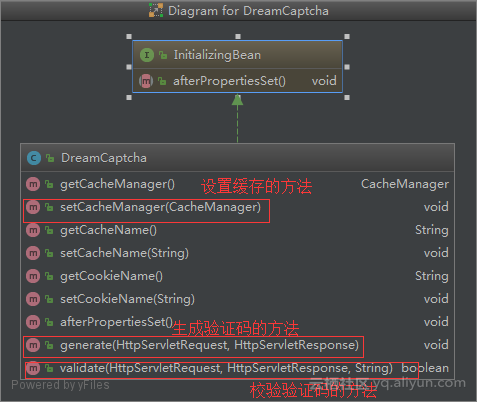Select the setCacheManager(CacheManager) method
The height and width of the screenshot is (402, 477).
(x=160, y=207)
